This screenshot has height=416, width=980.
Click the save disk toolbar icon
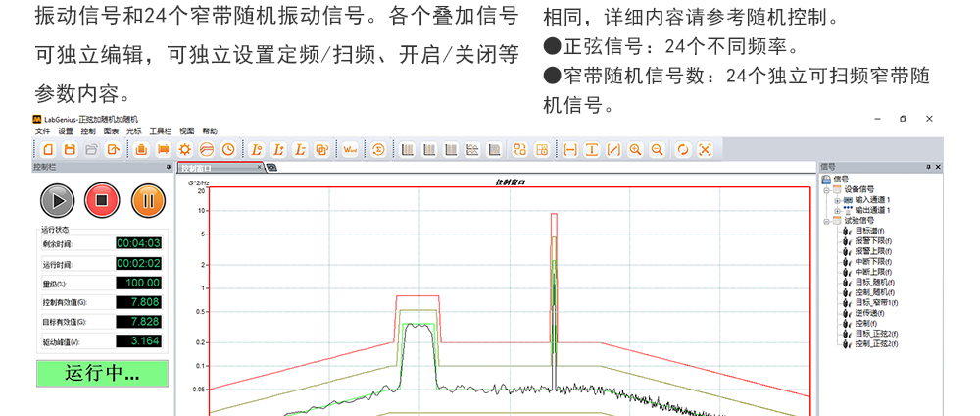tap(70, 150)
